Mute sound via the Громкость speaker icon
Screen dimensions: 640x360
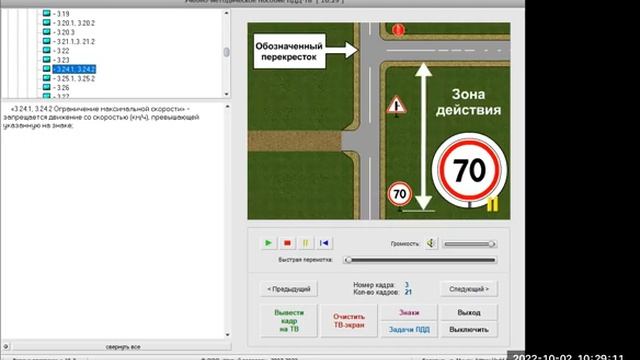(x=431, y=244)
